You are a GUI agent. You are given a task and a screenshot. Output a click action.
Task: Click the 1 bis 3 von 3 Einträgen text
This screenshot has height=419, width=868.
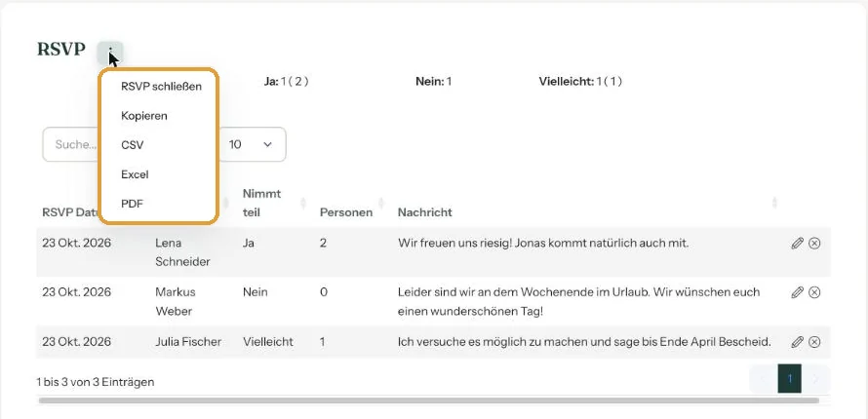(x=96, y=382)
